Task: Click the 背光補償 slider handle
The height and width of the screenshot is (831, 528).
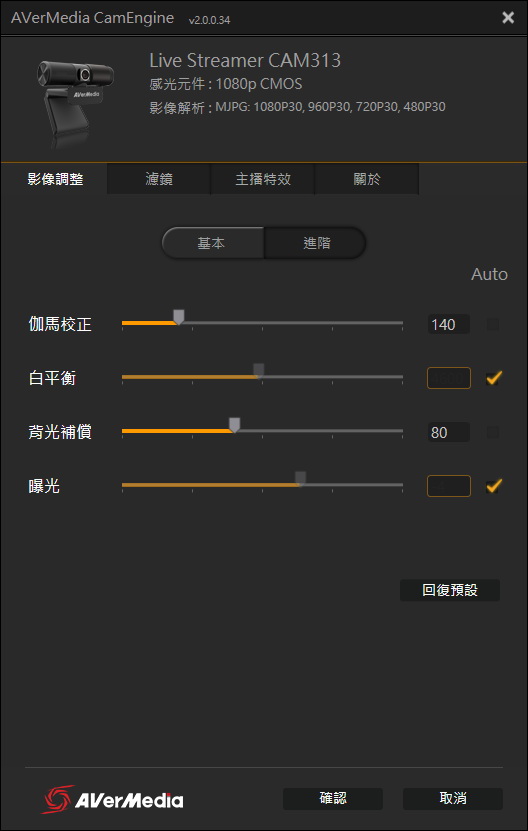Action: [x=234, y=425]
